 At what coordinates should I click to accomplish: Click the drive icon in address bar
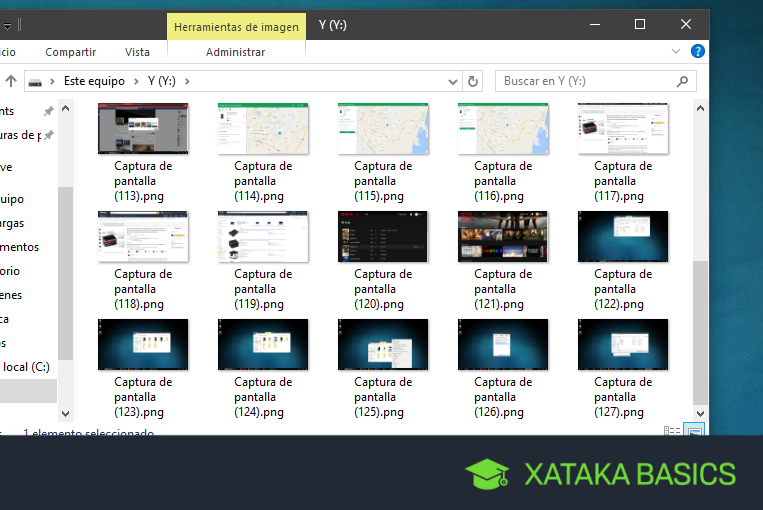coord(35,82)
